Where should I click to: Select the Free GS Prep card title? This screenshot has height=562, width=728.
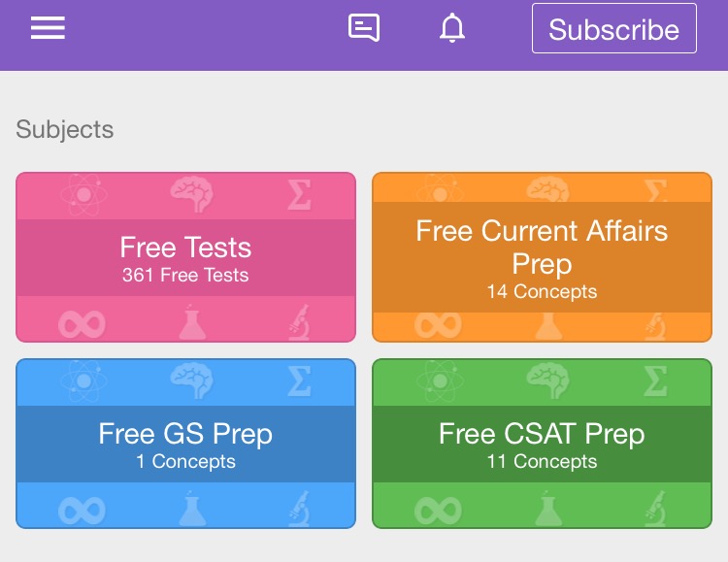click(185, 433)
